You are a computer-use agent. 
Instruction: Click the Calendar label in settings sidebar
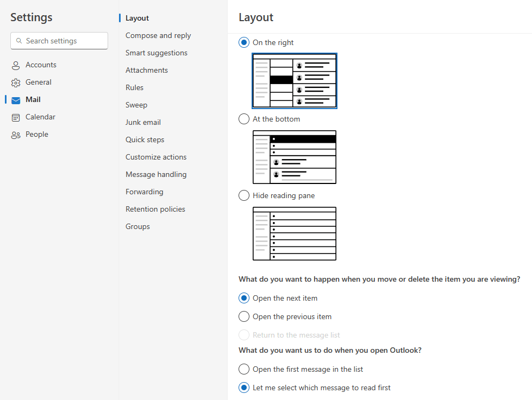(x=40, y=117)
